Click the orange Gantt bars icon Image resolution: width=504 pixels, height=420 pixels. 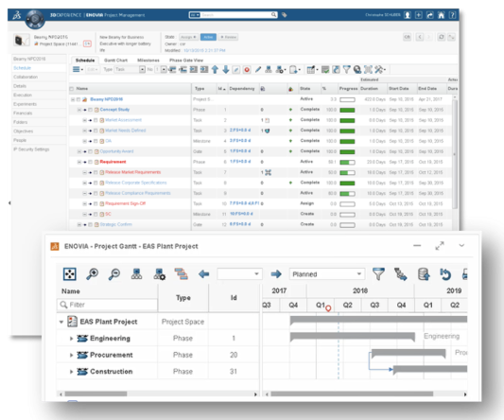(x=182, y=274)
